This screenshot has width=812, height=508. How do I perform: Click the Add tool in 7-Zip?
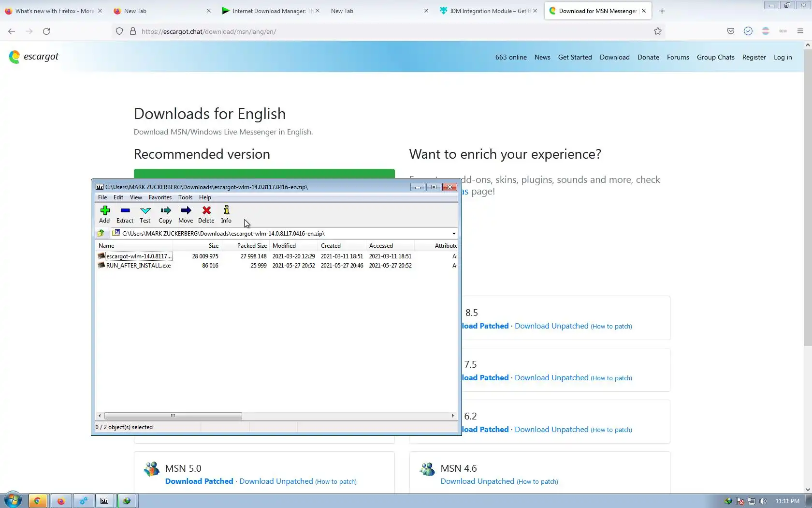coord(104,214)
